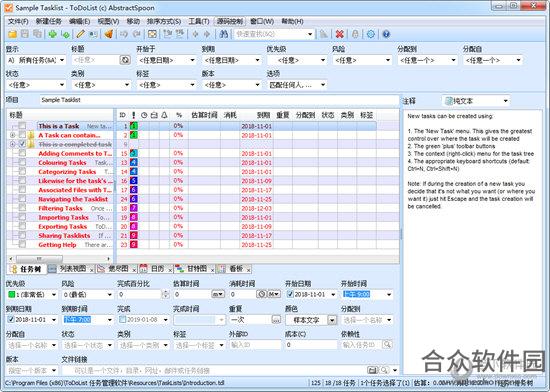550x392 pixels.
Task: Open the 源码控制 menu
Action: point(230,21)
